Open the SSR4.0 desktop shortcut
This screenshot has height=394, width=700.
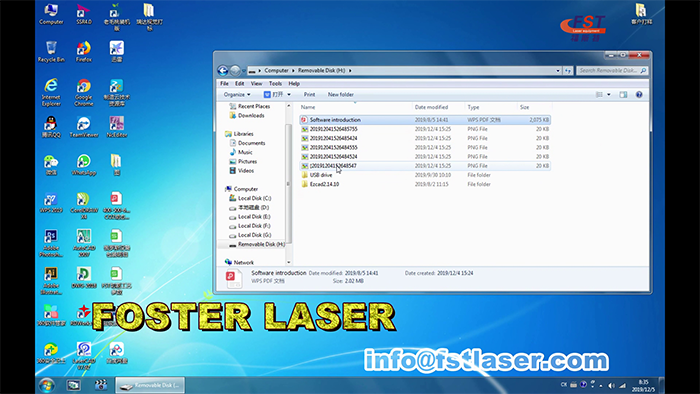(x=83, y=14)
